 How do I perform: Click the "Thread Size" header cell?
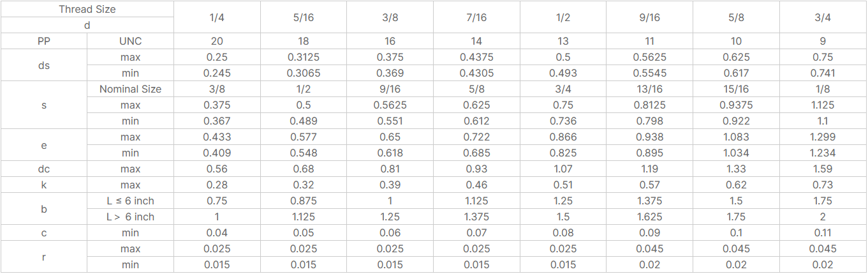(x=87, y=10)
